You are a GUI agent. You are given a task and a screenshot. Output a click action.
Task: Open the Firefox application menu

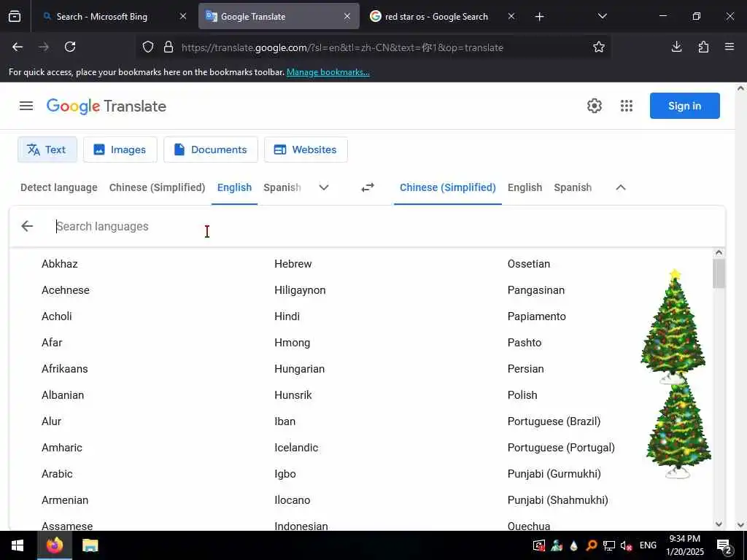pyautogui.click(x=729, y=47)
